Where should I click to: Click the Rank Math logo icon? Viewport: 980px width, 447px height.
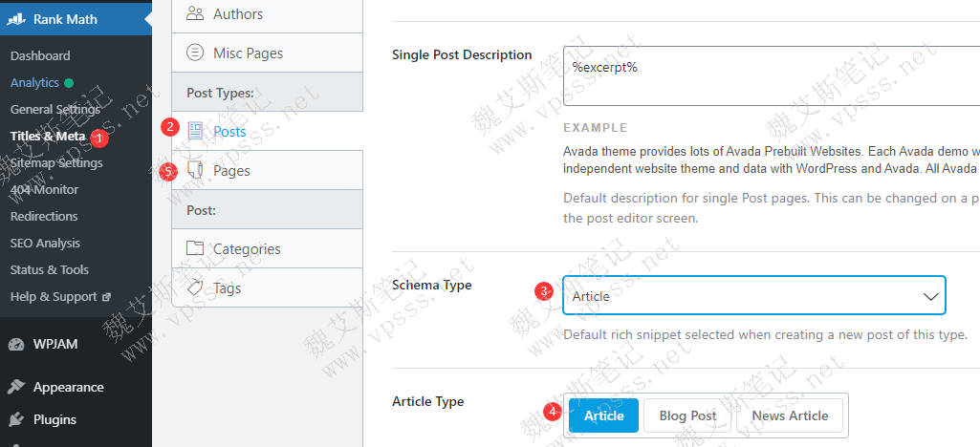(x=16, y=18)
